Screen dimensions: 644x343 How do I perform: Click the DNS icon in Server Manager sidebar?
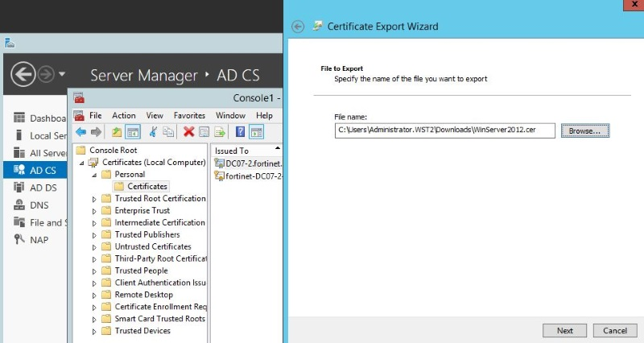(x=19, y=205)
